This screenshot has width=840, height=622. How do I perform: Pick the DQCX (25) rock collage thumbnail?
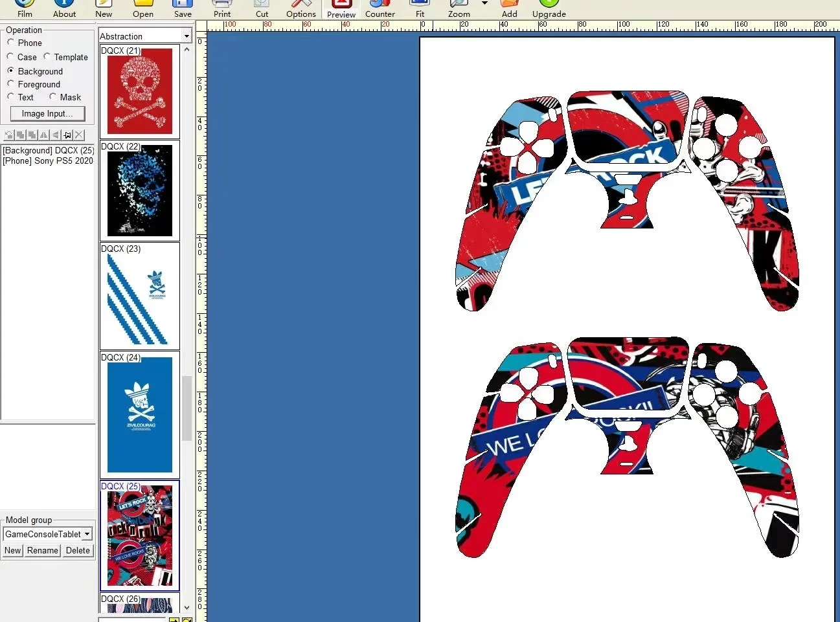(140, 535)
